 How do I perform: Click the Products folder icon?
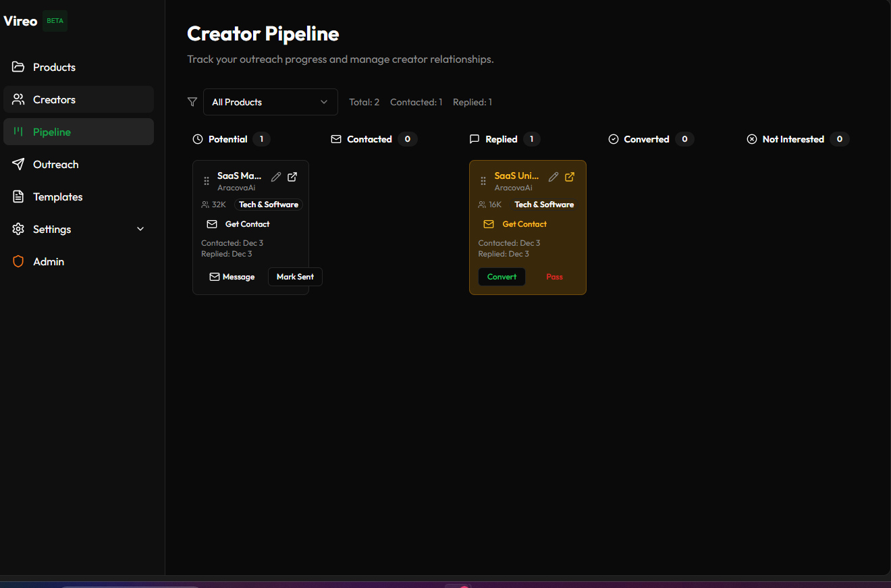18,67
